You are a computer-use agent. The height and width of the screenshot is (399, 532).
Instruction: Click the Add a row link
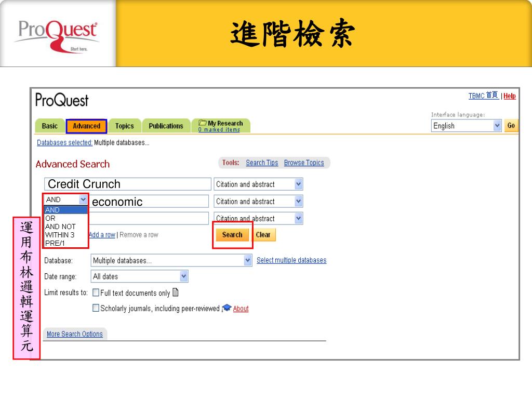102,235
